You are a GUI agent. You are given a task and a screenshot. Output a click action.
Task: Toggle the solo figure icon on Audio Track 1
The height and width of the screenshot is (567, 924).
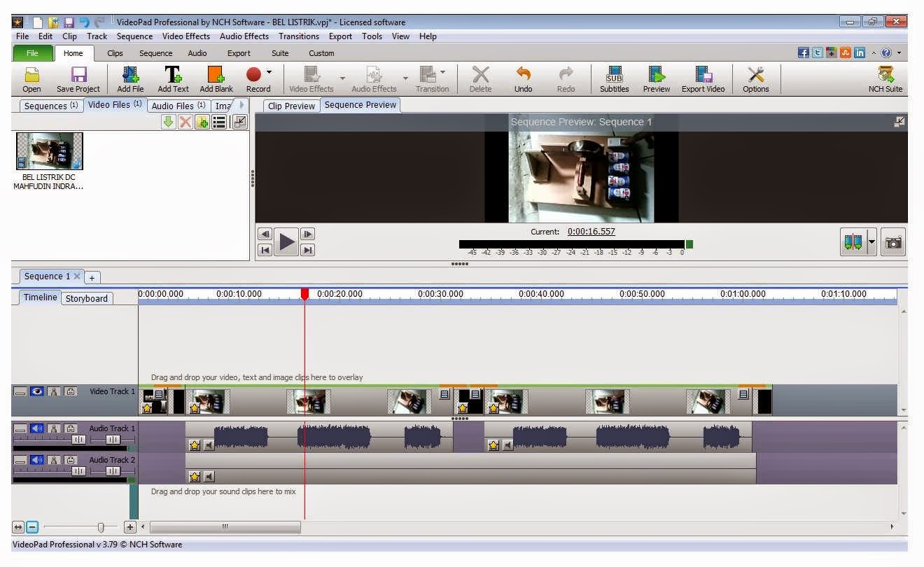[54, 428]
